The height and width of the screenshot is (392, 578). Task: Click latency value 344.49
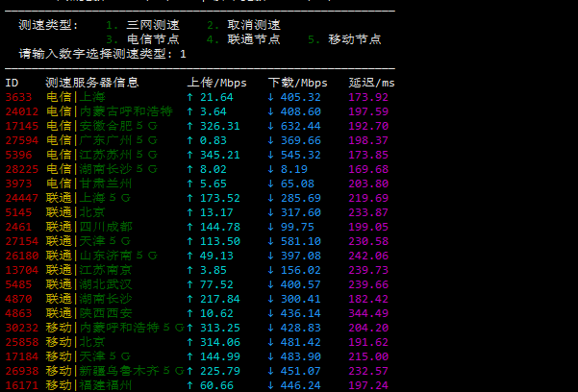[x=368, y=313]
